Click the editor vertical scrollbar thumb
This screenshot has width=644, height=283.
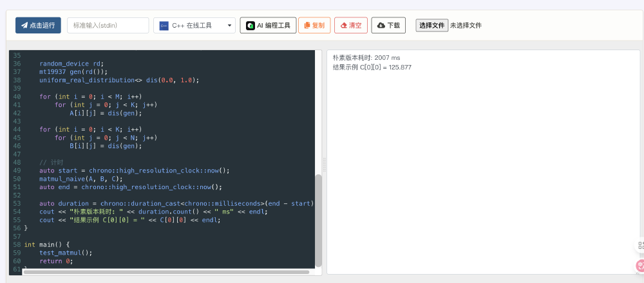coord(318,221)
